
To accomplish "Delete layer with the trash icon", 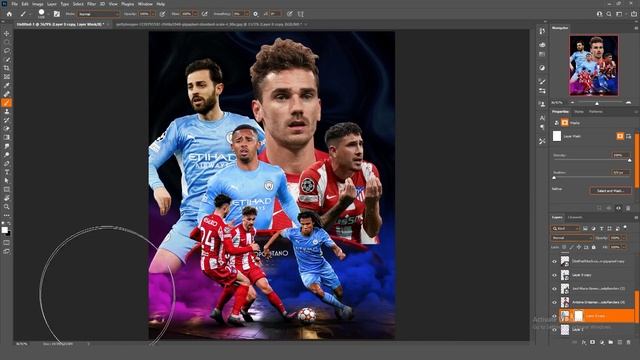I will (629, 342).
